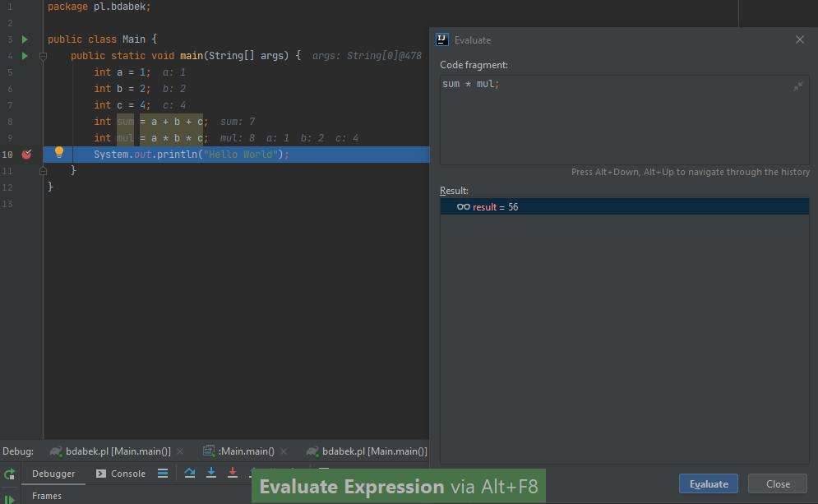Click the Step Into icon

211,473
